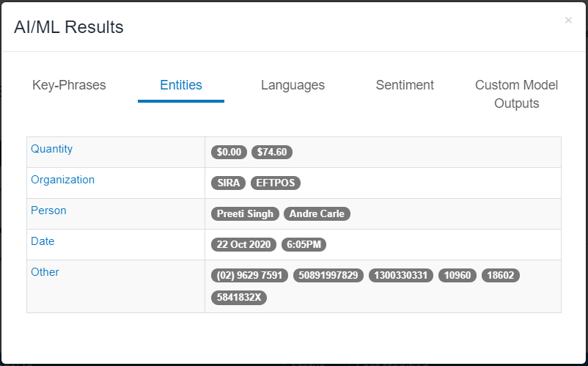Select the $74.60 quantity tag
The width and height of the screenshot is (588, 366).
pyautogui.click(x=272, y=153)
